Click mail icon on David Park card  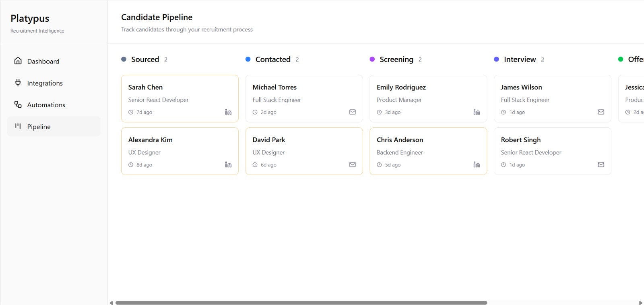(353, 165)
